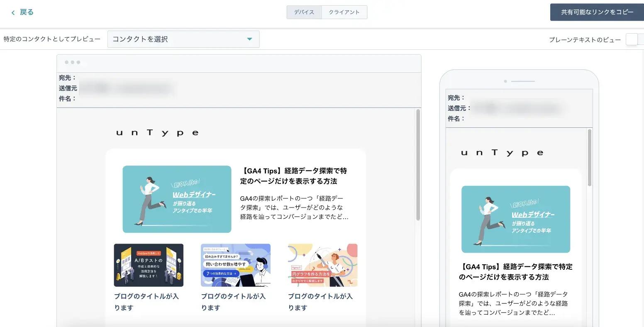This screenshot has height=327, width=644.
Task: Click the 件名 label in mobile preview header
Action: coord(456,119)
